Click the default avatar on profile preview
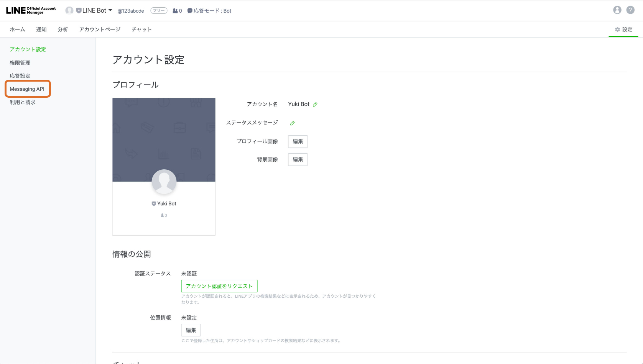The width and height of the screenshot is (643, 364). click(164, 182)
